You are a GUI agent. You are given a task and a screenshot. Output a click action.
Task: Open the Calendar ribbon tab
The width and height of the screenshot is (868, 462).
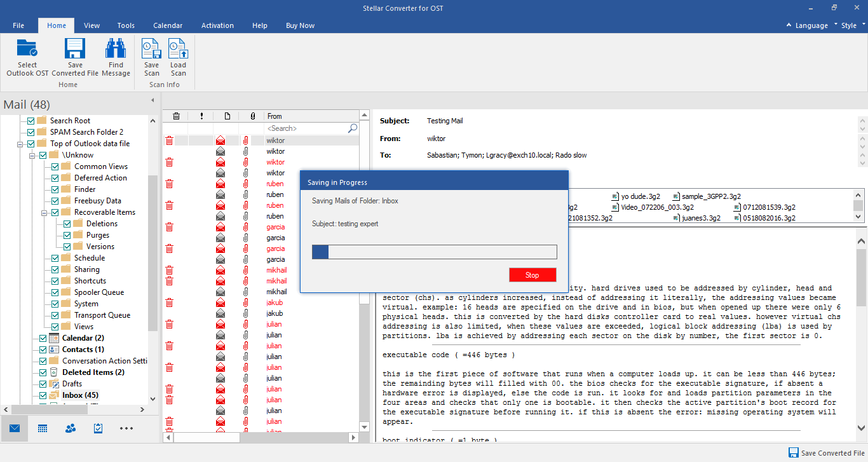[168, 25]
